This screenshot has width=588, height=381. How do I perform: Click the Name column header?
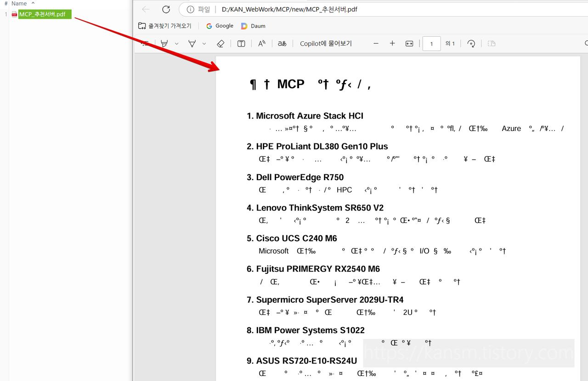pos(19,3)
